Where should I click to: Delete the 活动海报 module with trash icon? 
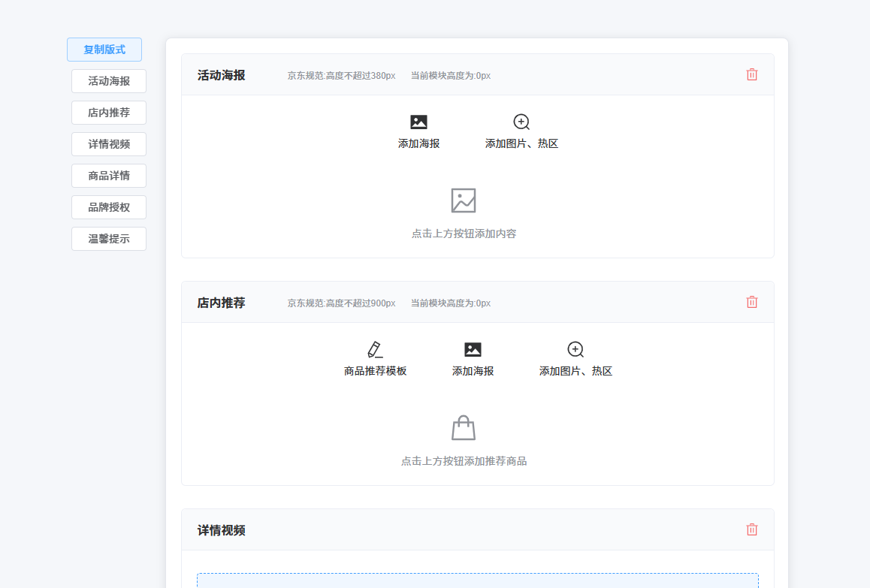coord(751,74)
